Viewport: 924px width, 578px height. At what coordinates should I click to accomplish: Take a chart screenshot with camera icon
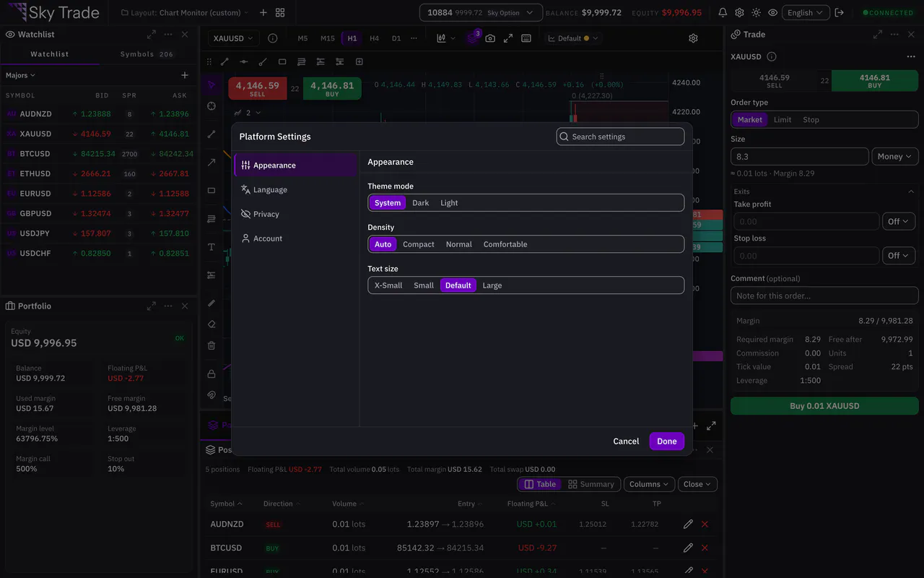point(490,38)
